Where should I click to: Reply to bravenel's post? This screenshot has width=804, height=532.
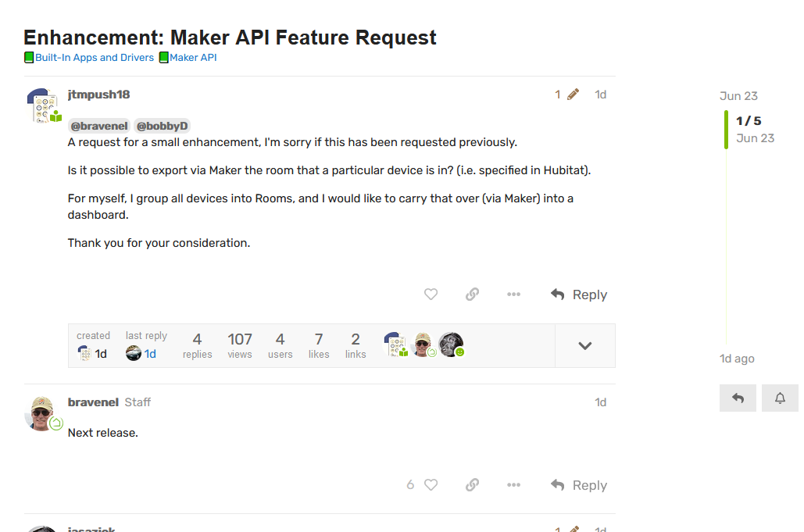coord(579,485)
